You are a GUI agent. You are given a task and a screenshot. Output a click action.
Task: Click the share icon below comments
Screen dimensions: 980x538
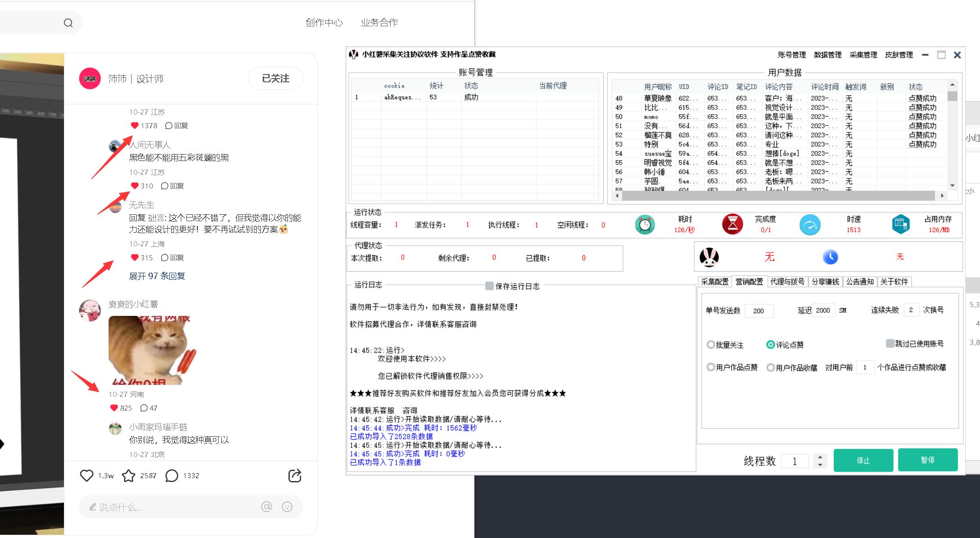point(294,475)
